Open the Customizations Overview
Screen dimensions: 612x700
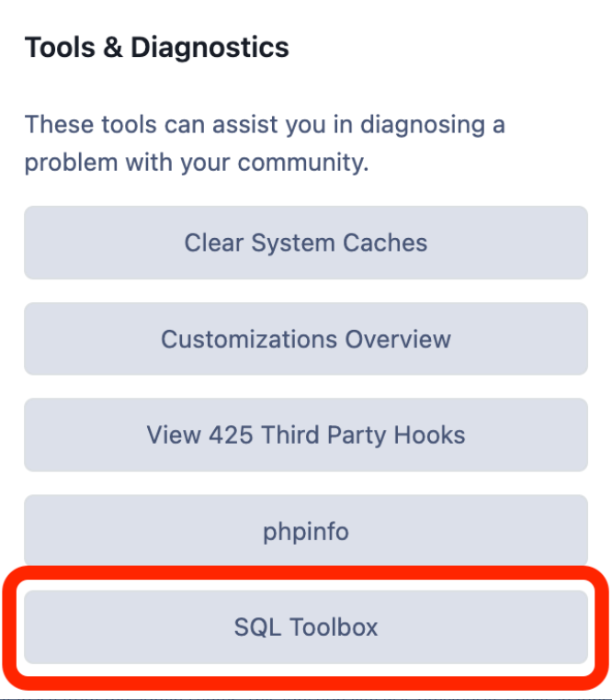(306, 339)
